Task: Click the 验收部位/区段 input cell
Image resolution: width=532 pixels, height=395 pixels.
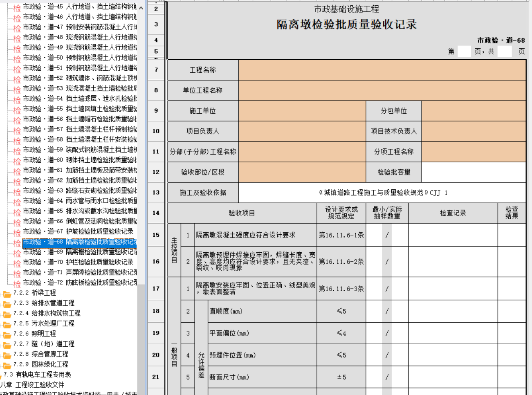Action: [x=302, y=172]
